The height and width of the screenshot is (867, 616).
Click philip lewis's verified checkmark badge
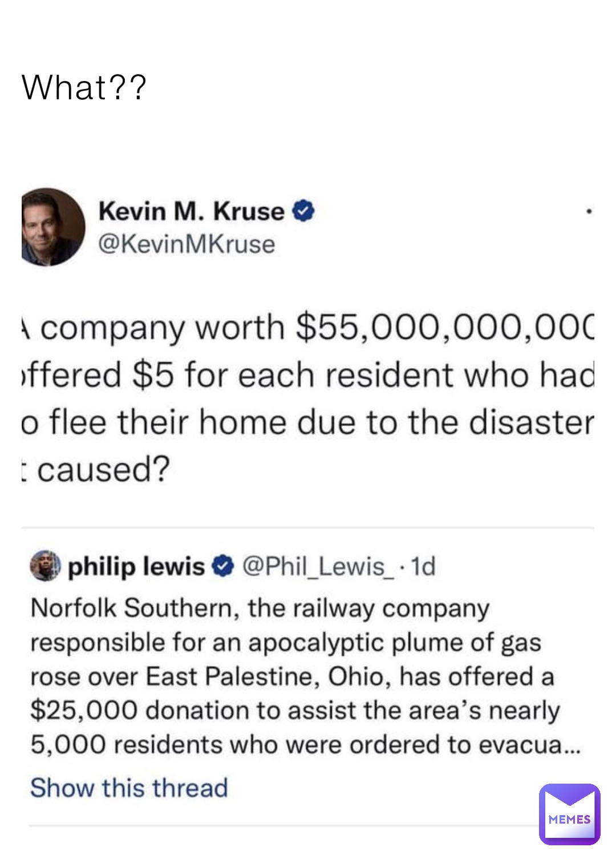222,566
